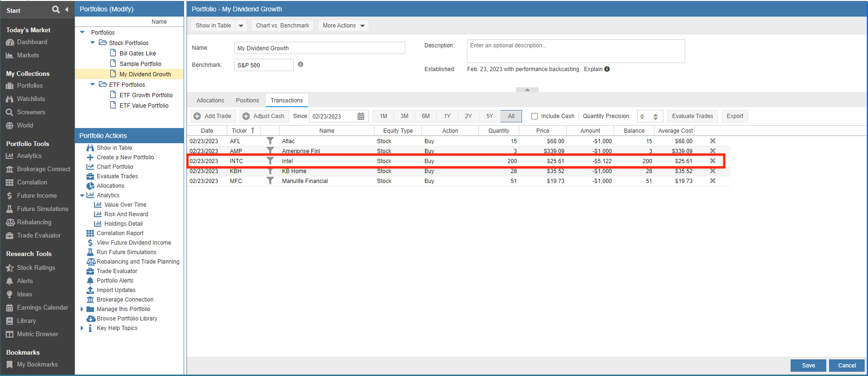This screenshot has width=868, height=376.
Task: Delete the Aflac transaction with X icon
Action: 712,141
